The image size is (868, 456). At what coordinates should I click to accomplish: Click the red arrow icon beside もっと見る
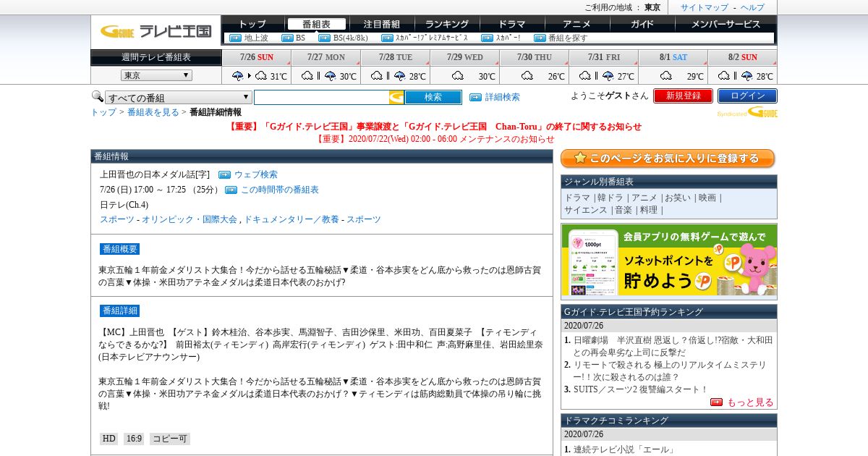[716, 402]
